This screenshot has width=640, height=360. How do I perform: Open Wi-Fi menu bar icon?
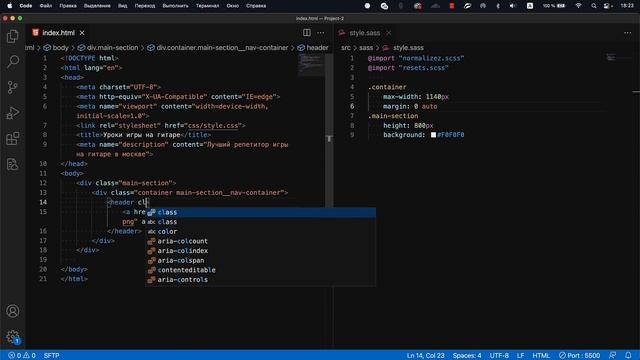coord(578,6)
